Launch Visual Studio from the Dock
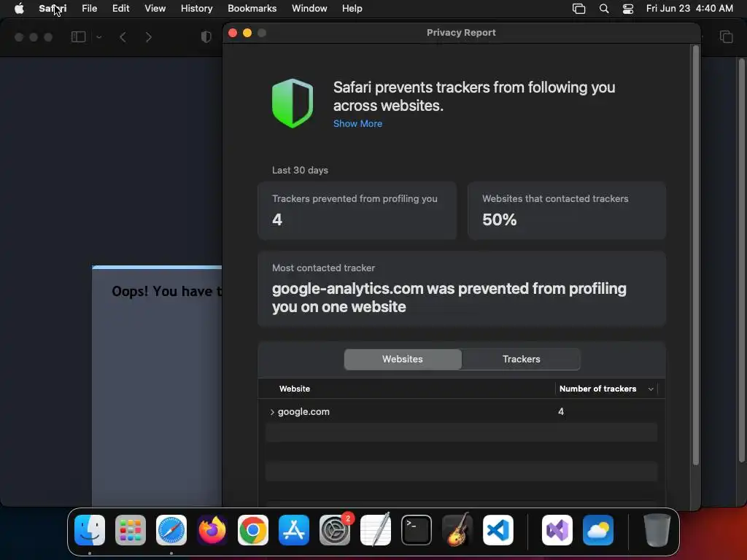 pos(557,530)
